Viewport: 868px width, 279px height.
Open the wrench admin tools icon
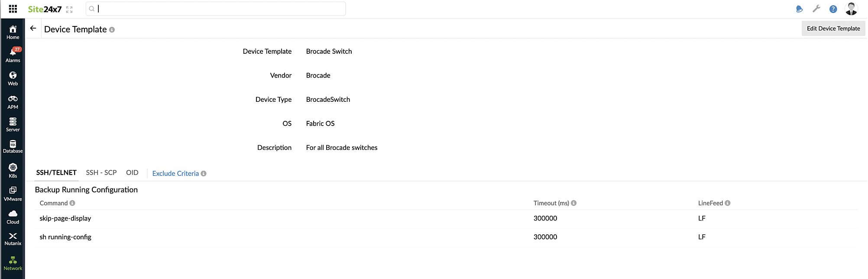pyautogui.click(x=816, y=9)
